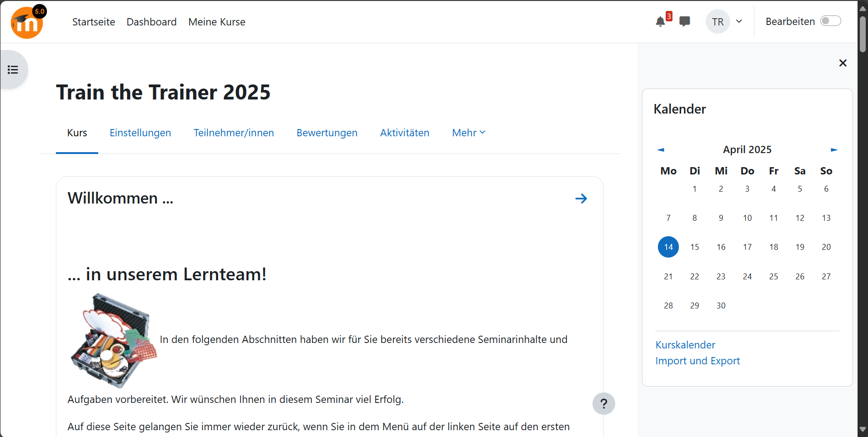This screenshot has height=437, width=868.
Task: Switch to Teilnehmer/innen tab
Action: (x=234, y=133)
